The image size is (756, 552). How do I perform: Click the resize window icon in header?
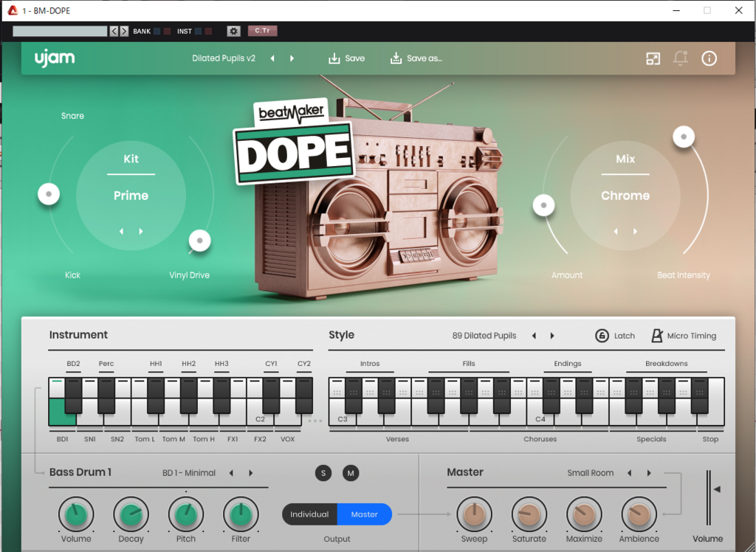click(653, 58)
